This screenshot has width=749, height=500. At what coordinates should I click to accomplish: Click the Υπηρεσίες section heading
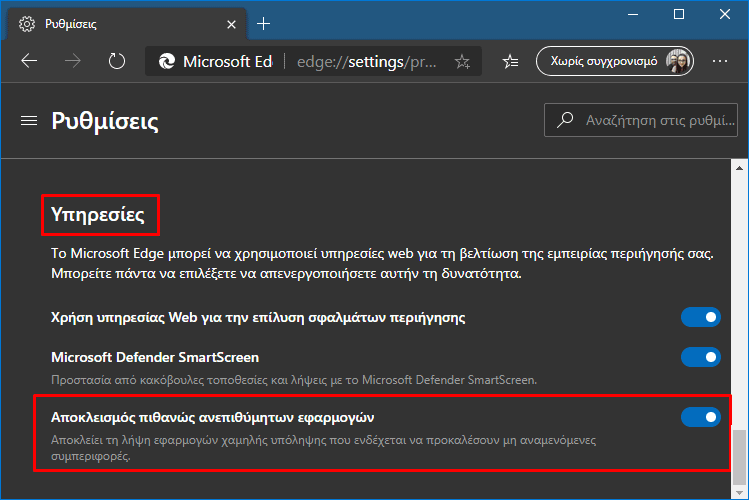[x=98, y=214]
